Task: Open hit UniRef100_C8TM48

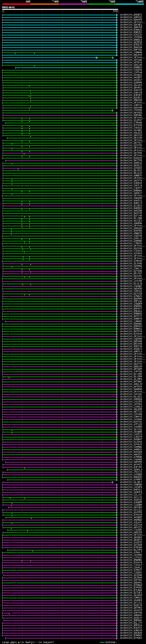Action: pos(131,555)
